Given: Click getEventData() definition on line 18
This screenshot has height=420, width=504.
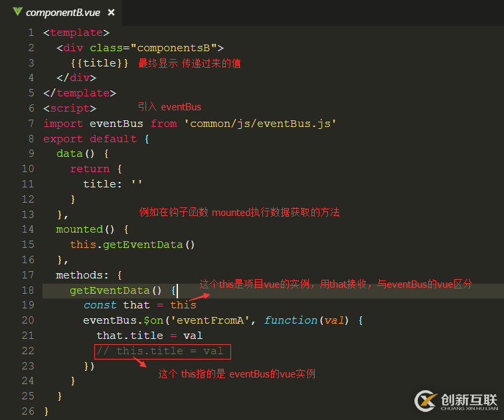Looking at the screenshot, I should point(123,290).
